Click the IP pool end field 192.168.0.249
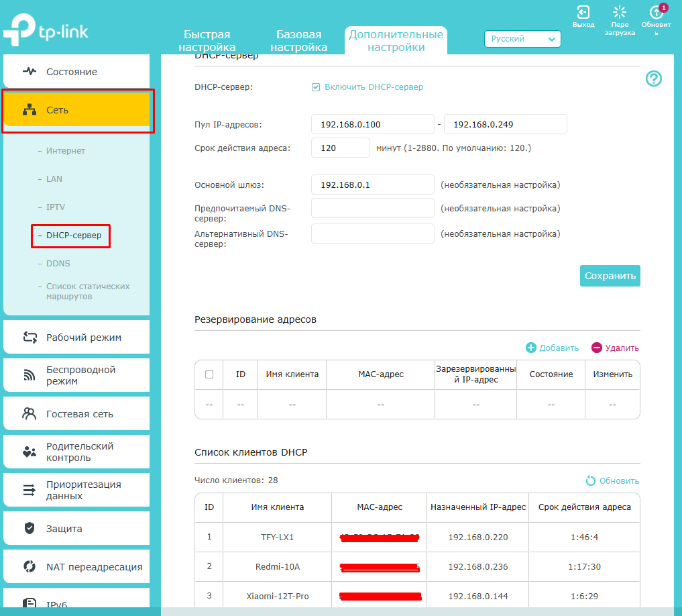 pyautogui.click(x=506, y=125)
